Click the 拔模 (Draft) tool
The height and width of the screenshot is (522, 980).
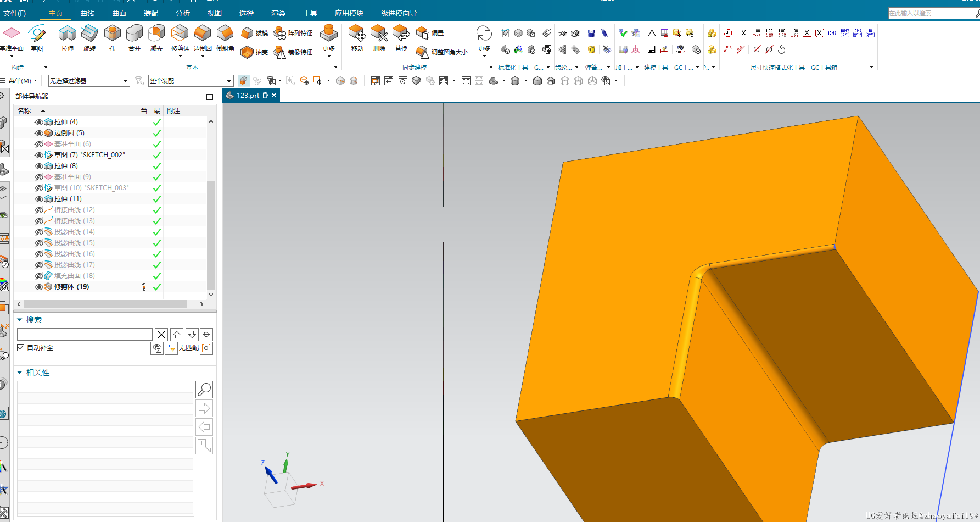click(254, 33)
